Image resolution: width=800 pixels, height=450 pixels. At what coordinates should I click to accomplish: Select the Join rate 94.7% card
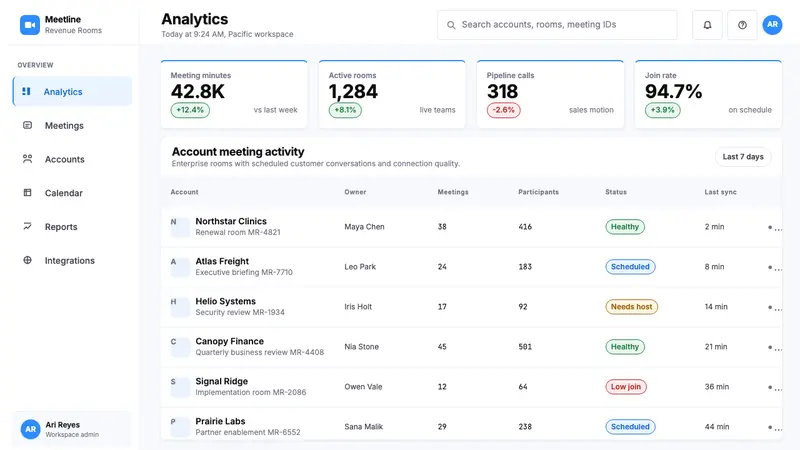[x=708, y=94]
